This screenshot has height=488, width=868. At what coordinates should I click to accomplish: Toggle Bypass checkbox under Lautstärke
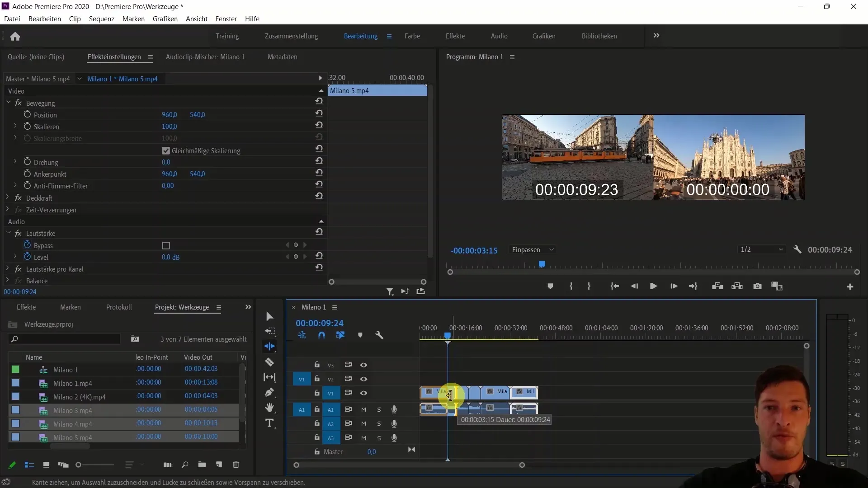pyautogui.click(x=166, y=245)
